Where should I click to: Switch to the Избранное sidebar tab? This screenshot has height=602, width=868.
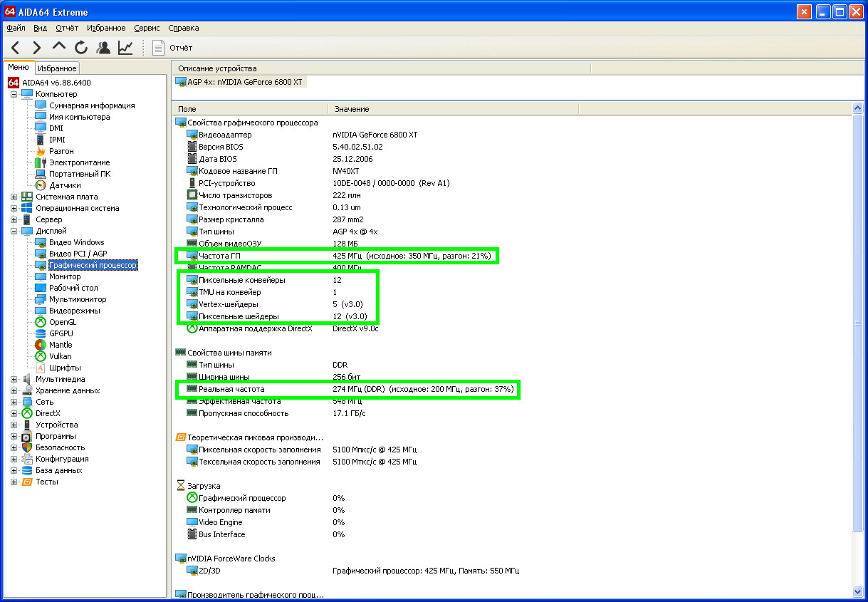pos(57,68)
